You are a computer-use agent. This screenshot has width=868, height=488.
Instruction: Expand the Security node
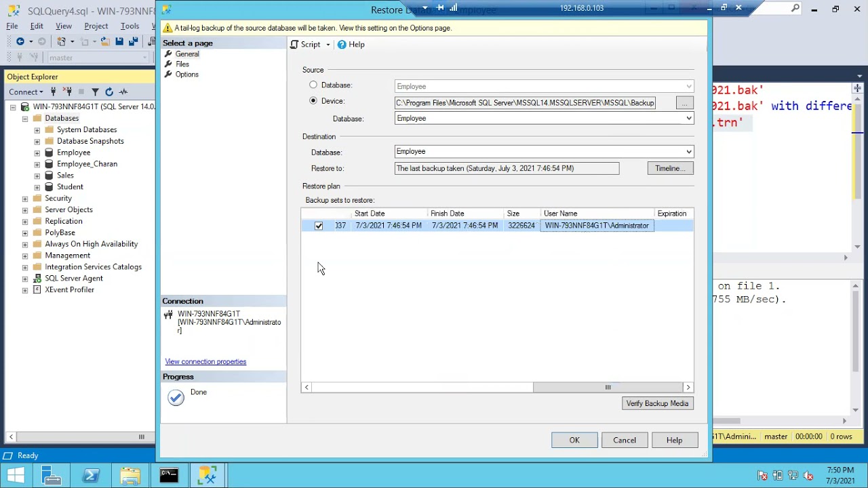25,199
